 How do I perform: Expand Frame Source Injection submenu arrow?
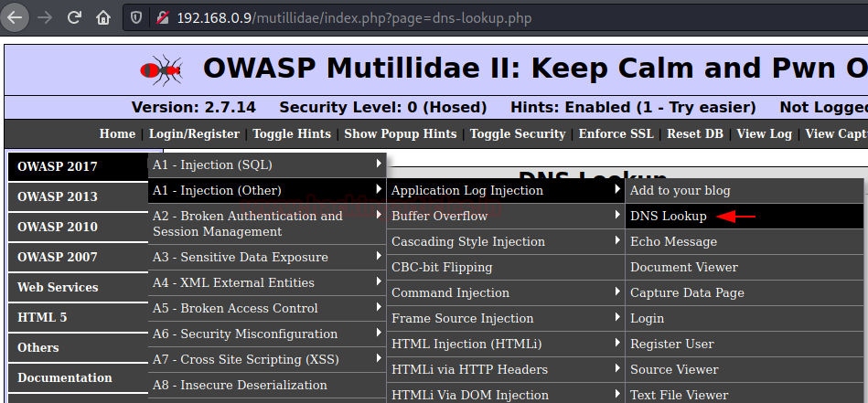click(617, 317)
